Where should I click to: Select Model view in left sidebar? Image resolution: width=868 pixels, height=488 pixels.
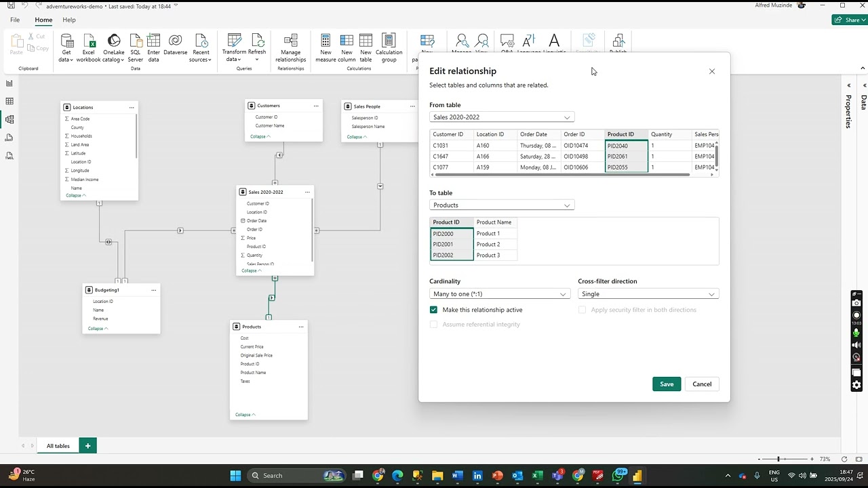click(x=9, y=119)
